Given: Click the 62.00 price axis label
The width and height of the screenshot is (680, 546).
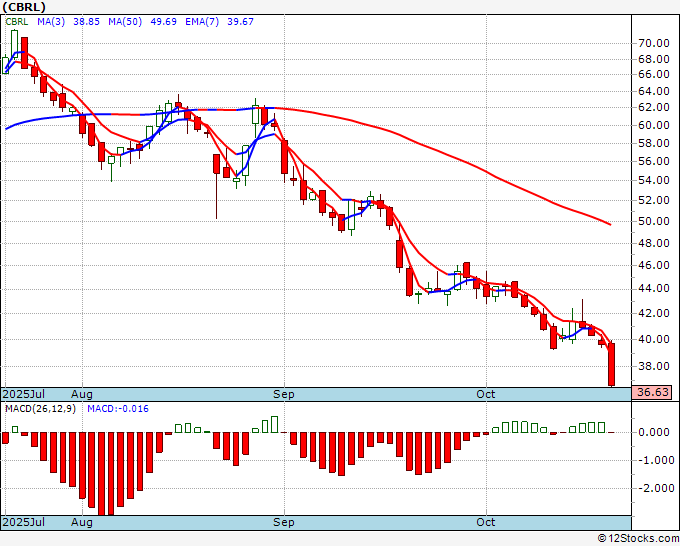Looking at the screenshot, I should [654, 108].
